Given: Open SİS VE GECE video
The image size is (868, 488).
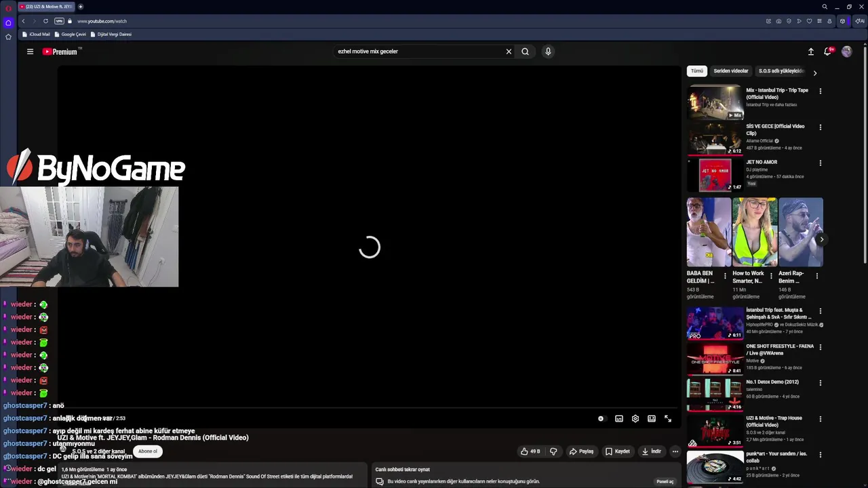Looking at the screenshot, I should coord(715,138).
